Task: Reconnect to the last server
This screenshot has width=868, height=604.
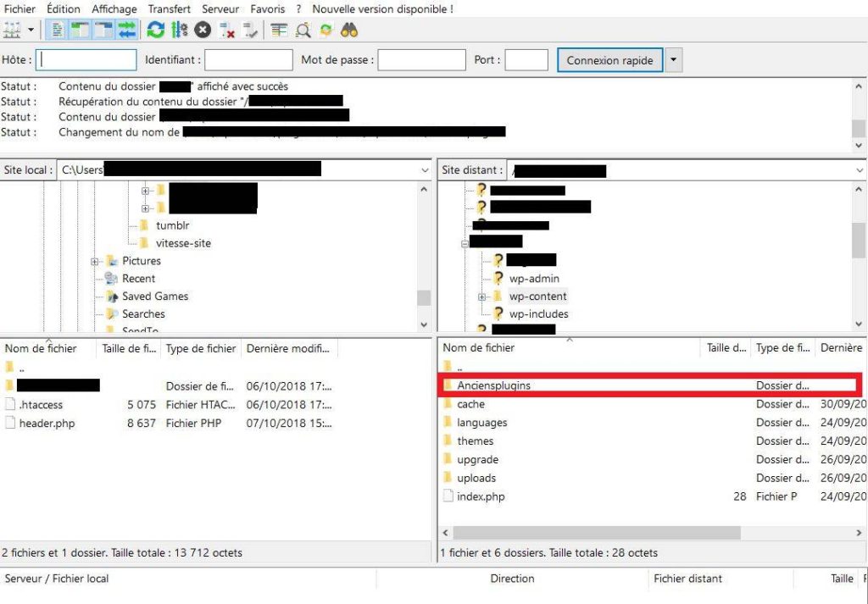Action: coord(250,30)
